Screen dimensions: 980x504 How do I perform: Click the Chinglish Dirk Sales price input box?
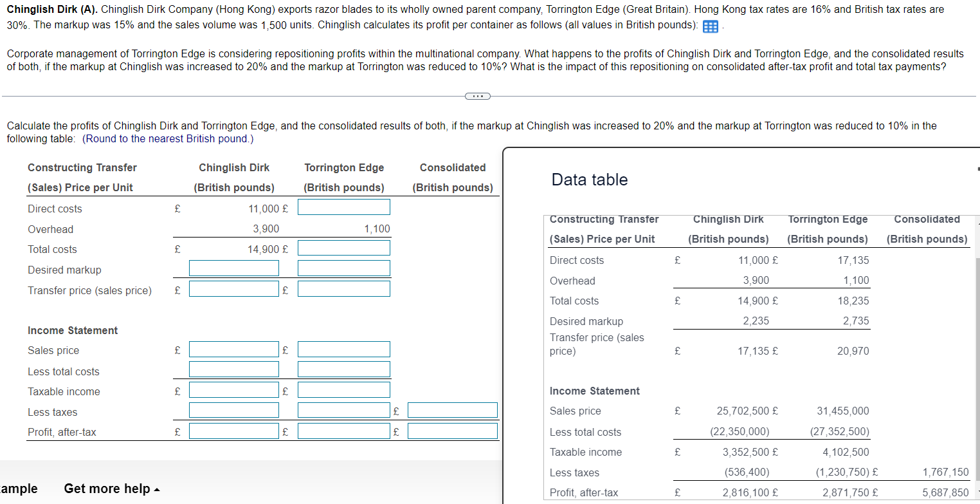233,349
